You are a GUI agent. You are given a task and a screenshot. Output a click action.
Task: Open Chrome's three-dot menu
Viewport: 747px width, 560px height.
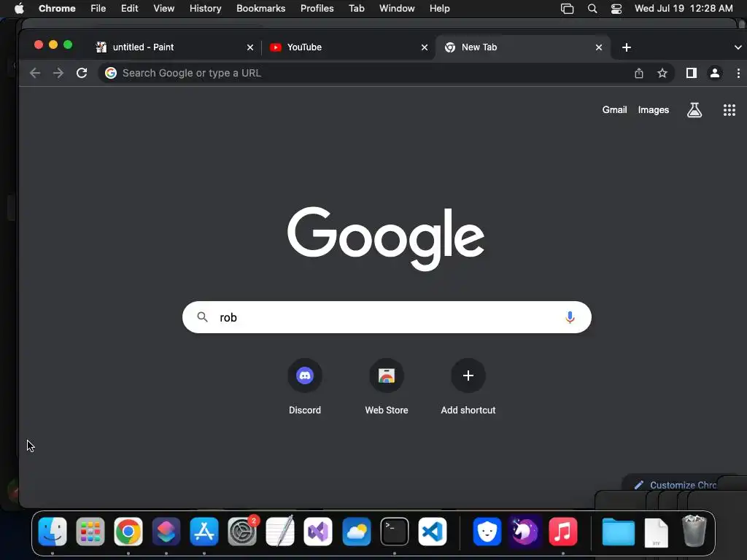pos(738,73)
